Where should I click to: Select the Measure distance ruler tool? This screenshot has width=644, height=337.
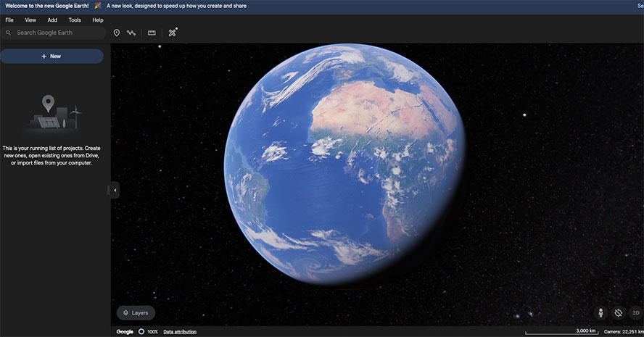[x=152, y=33]
